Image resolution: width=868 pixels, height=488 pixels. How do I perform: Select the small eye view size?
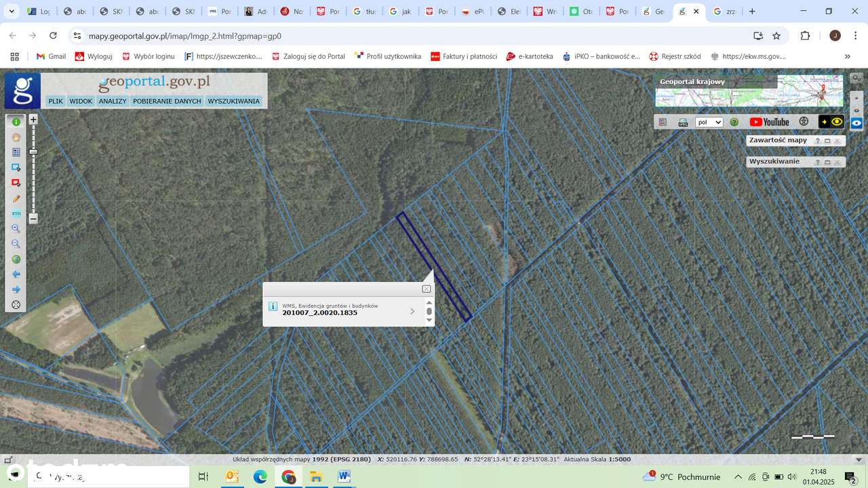coord(856,98)
